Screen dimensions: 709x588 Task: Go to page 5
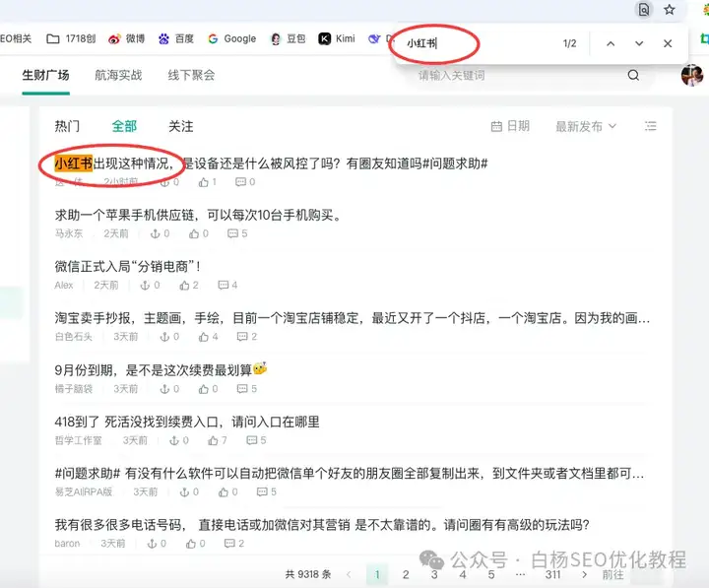491,575
